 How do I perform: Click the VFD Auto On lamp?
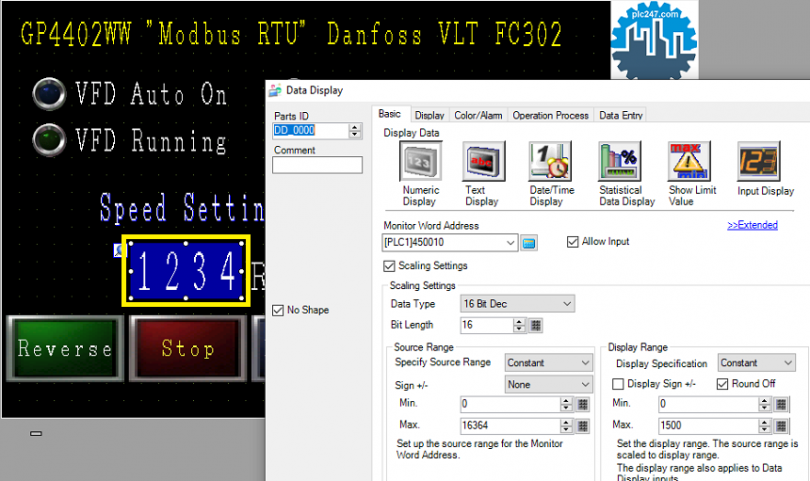(49, 94)
